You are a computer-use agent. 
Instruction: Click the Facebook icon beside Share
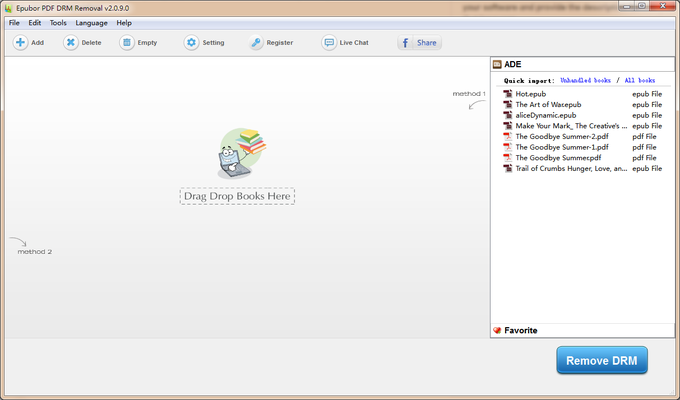coord(405,43)
